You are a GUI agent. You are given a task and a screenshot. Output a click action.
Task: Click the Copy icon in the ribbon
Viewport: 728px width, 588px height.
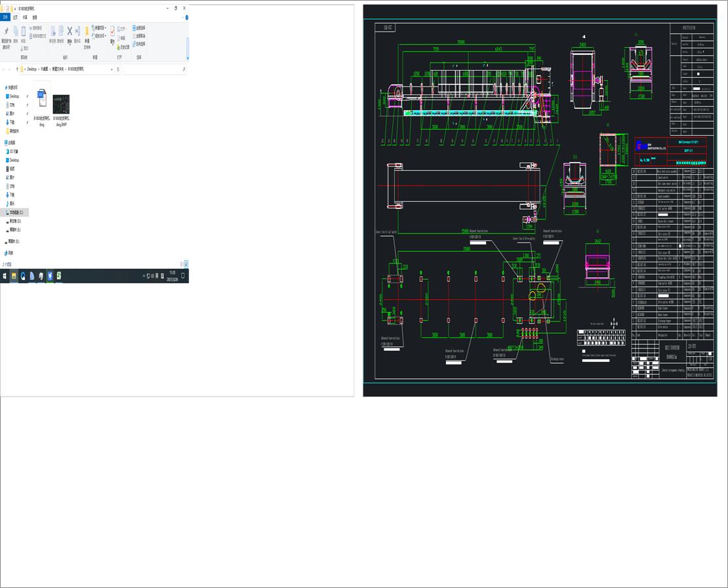15,31
